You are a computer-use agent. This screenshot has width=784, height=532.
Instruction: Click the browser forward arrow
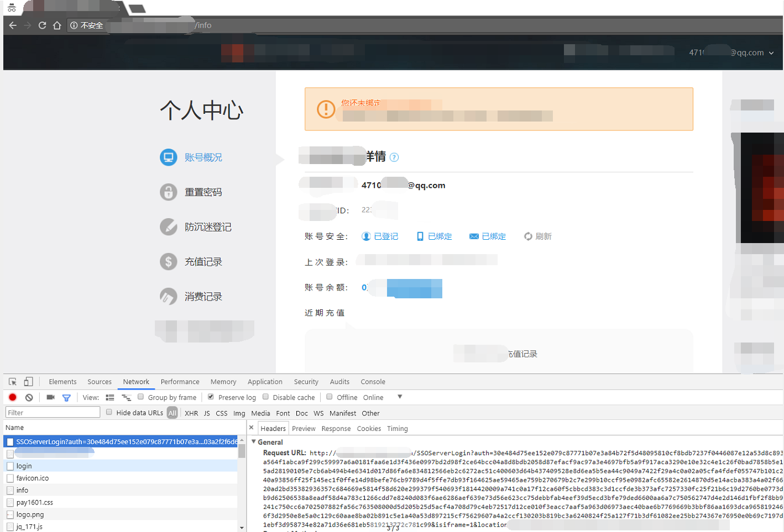[x=28, y=25]
